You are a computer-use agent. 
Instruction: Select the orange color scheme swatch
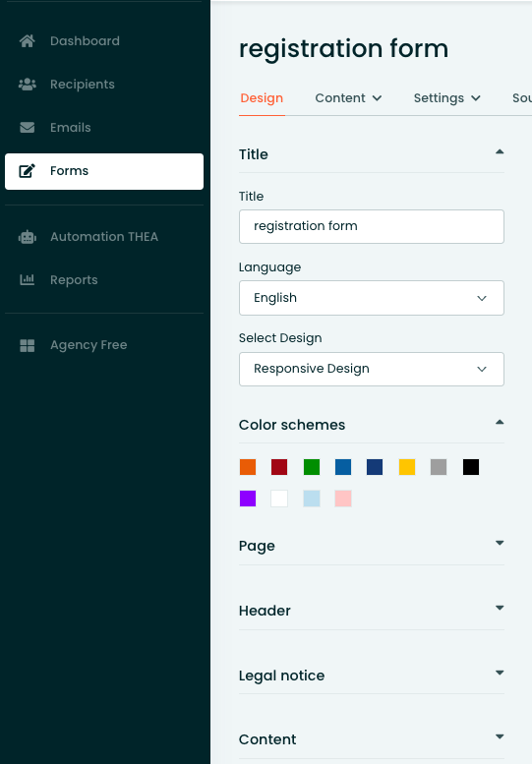coord(248,467)
